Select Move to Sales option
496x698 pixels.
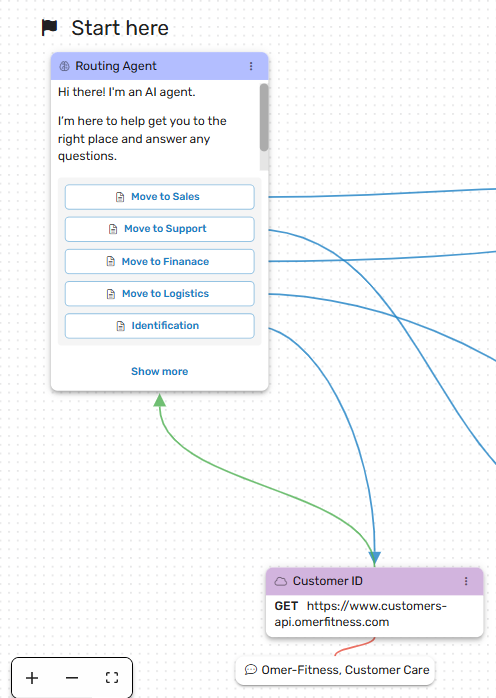click(x=159, y=197)
